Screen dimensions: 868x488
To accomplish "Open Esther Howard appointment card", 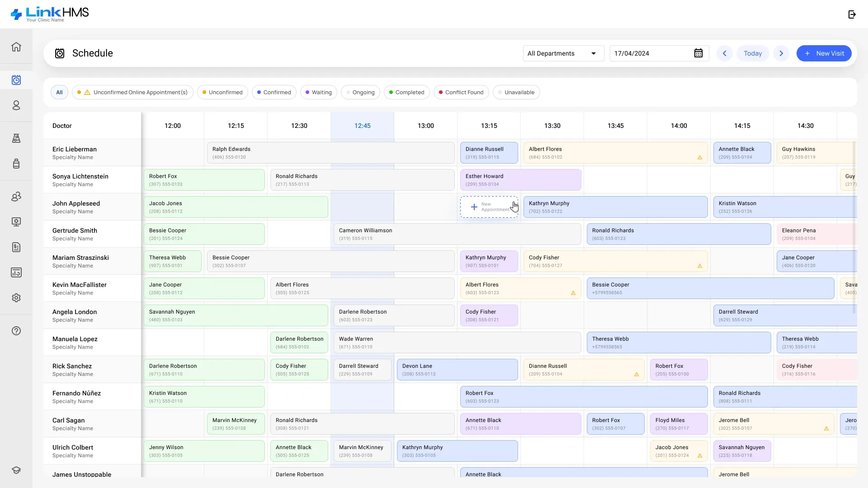I will 521,180.
